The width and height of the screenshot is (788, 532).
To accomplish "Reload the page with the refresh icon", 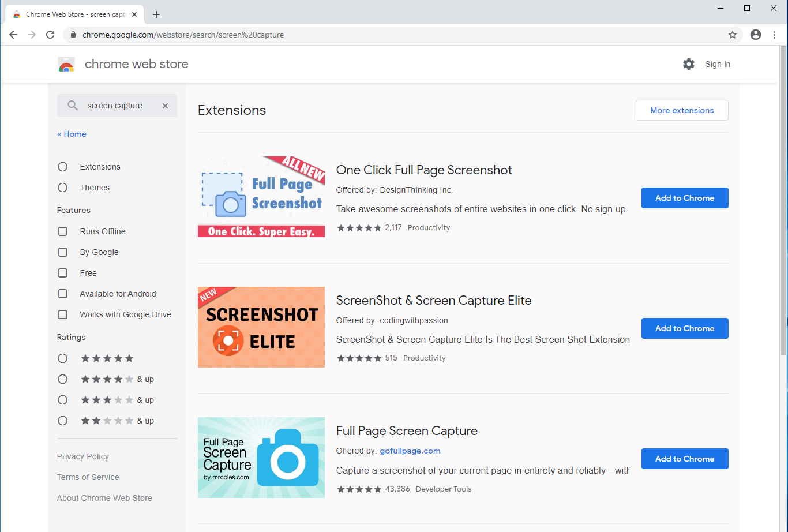I will [50, 35].
